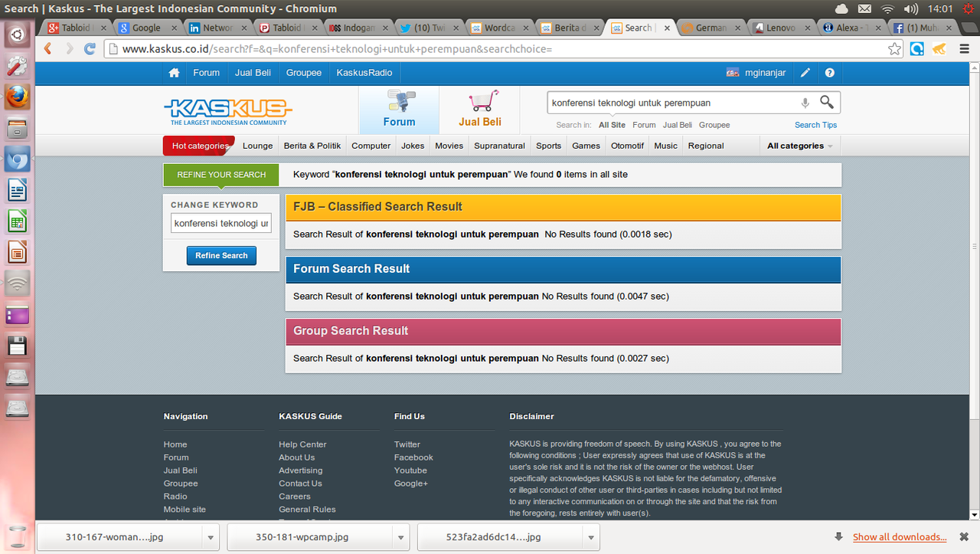980x554 pixels.
Task: Click the Wi-Fi indicator in system tray
Action: [x=888, y=8]
